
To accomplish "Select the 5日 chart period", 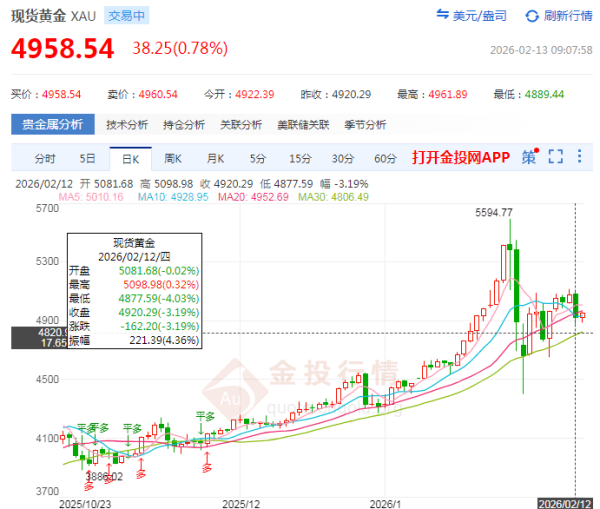I will pos(87,158).
